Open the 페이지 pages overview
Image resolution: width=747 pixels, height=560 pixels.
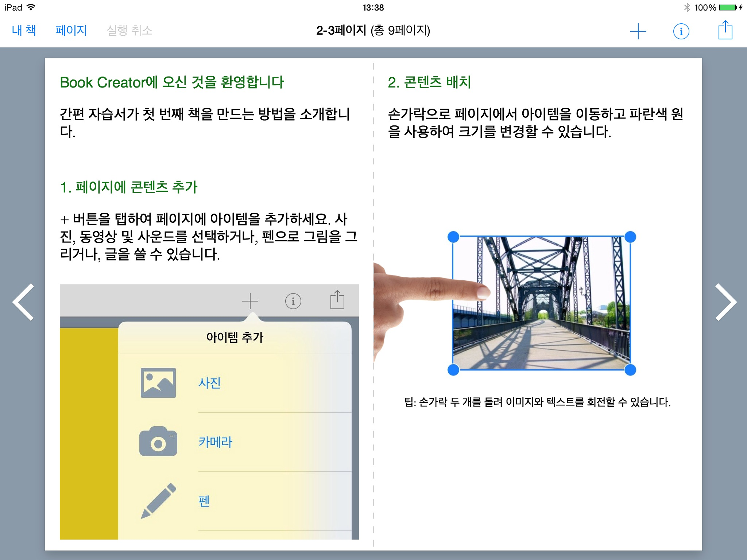point(71,30)
